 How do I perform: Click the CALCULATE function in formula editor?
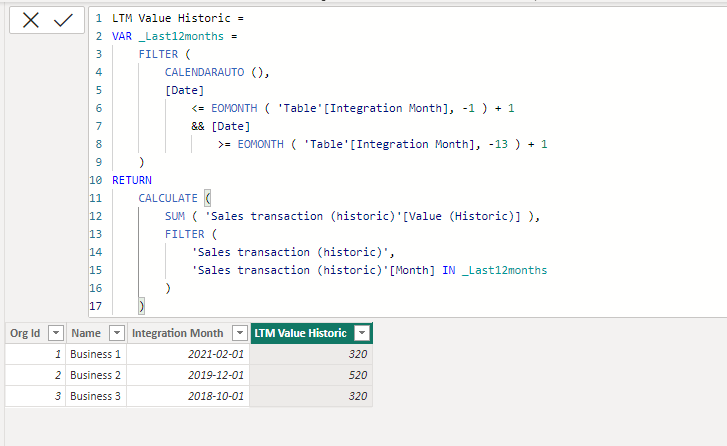[x=168, y=198]
